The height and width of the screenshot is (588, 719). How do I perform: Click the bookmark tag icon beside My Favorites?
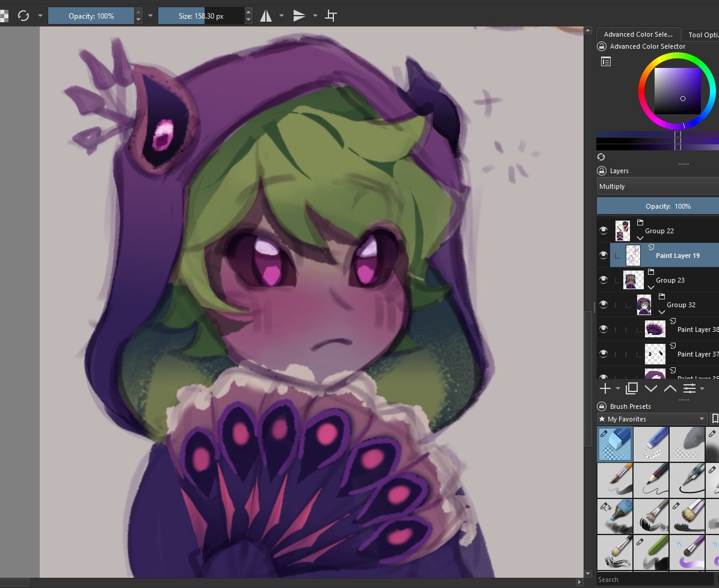[714, 419]
